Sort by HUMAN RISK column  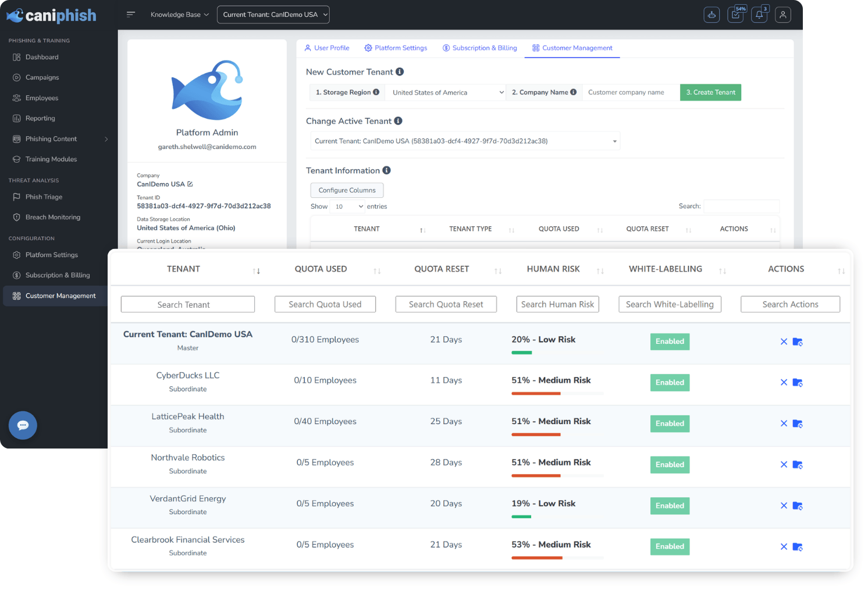coord(600,271)
